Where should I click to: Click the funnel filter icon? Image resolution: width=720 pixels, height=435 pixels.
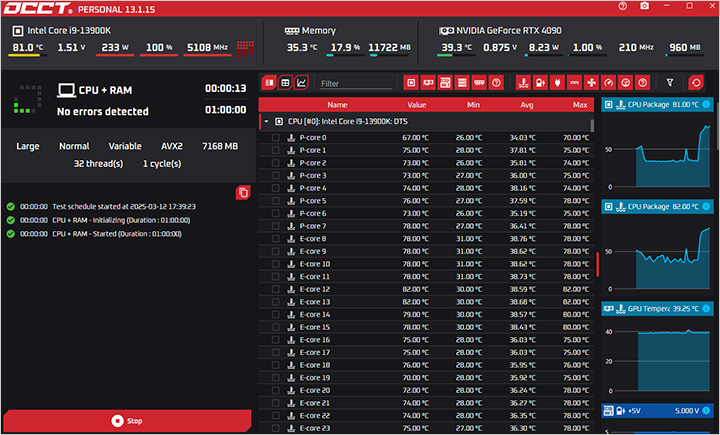coord(669,83)
